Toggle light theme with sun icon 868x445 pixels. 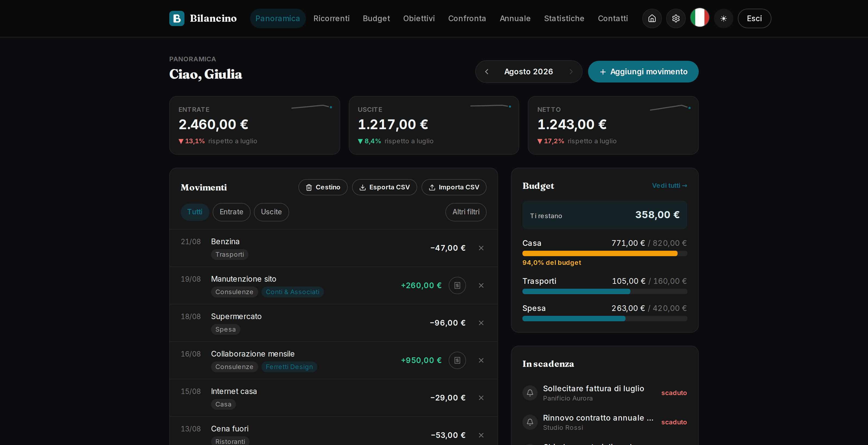pyautogui.click(x=723, y=18)
